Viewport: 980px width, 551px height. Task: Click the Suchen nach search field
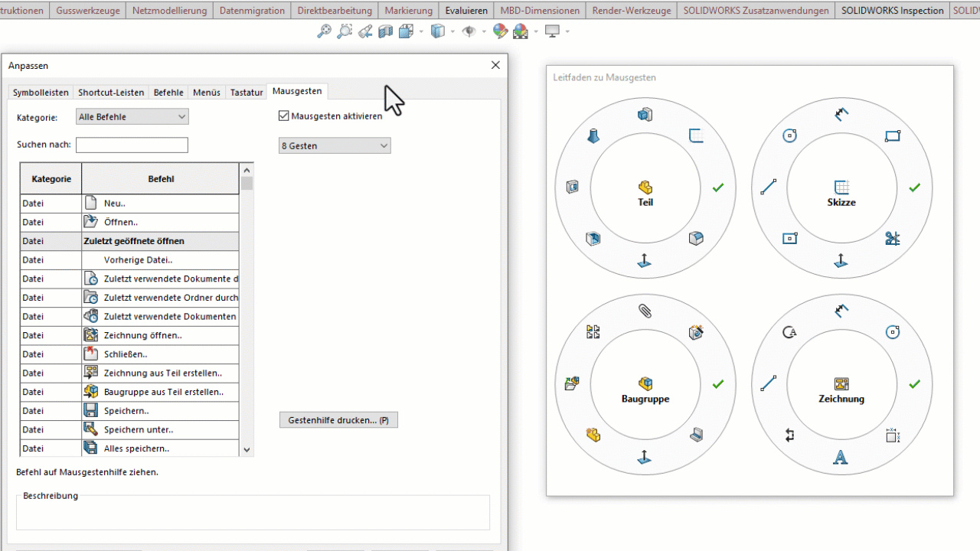(132, 145)
